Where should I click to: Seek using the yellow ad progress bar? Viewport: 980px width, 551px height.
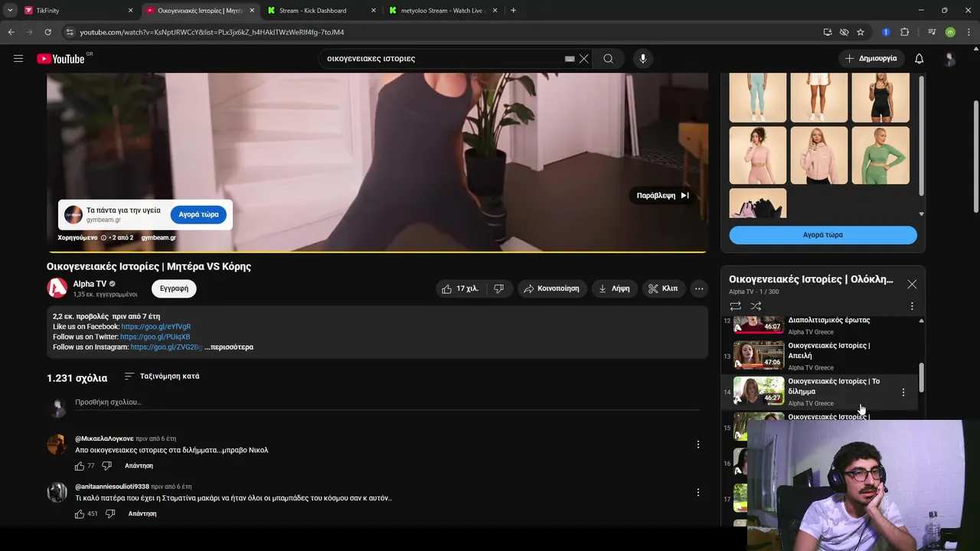point(377,252)
